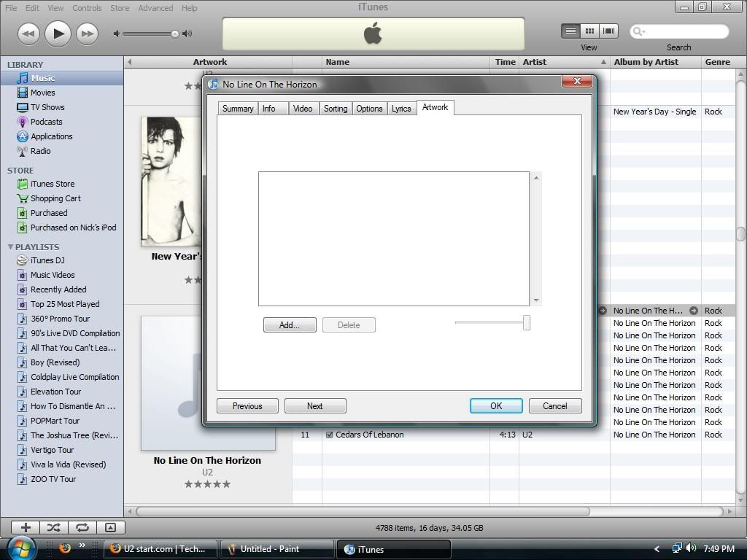This screenshot has height=560, width=747.
Task: Open the Edit menu
Action: (32, 7)
